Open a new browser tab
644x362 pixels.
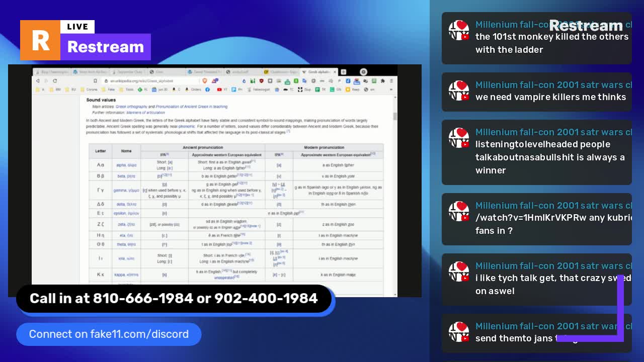point(343,72)
